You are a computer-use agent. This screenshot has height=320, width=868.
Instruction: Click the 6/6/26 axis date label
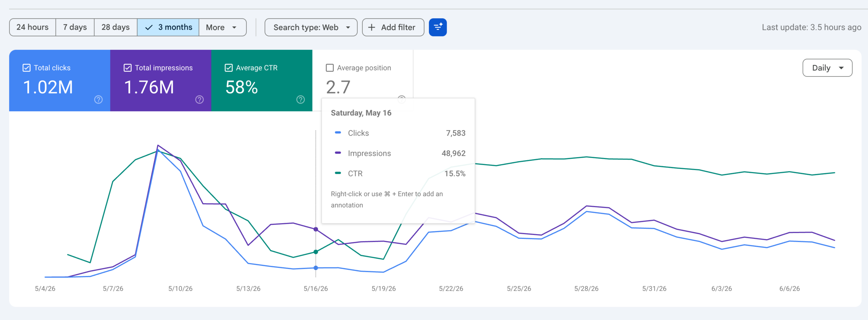790,289
